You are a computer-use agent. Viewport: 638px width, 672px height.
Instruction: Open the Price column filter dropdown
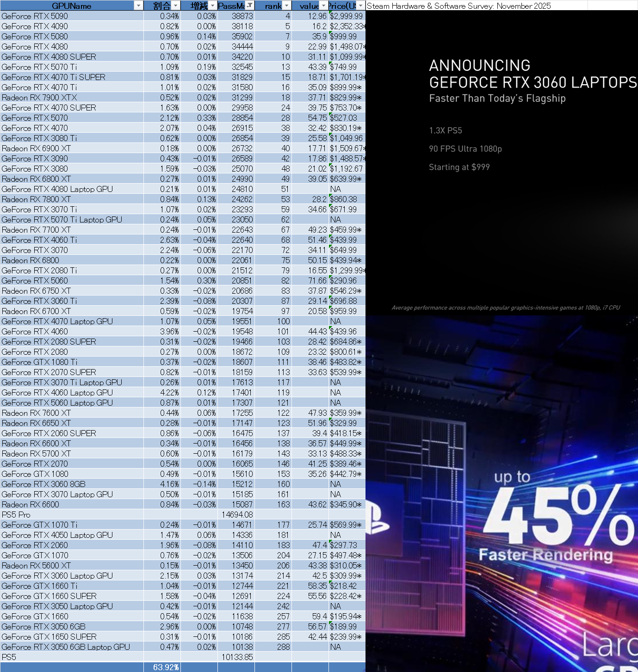(x=360, y=6)
